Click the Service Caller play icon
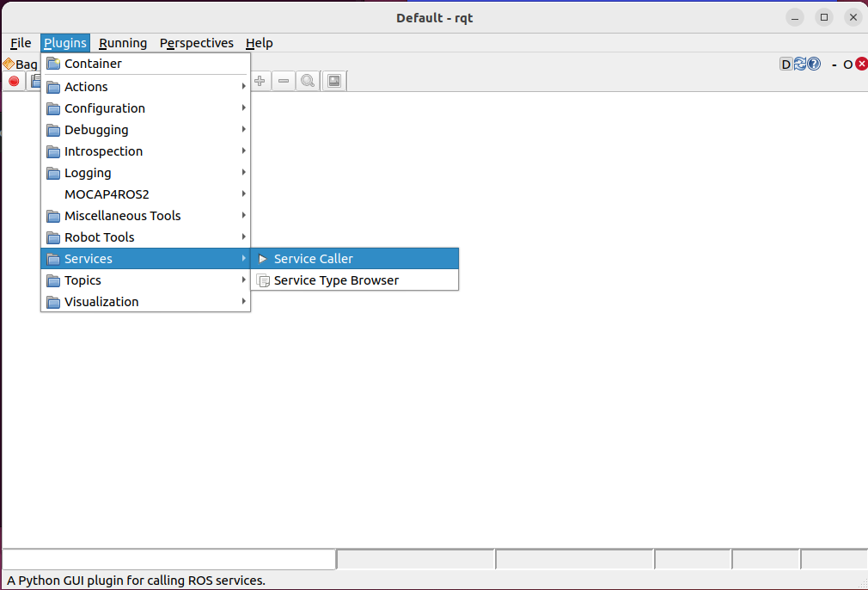 tap(263, 259)
